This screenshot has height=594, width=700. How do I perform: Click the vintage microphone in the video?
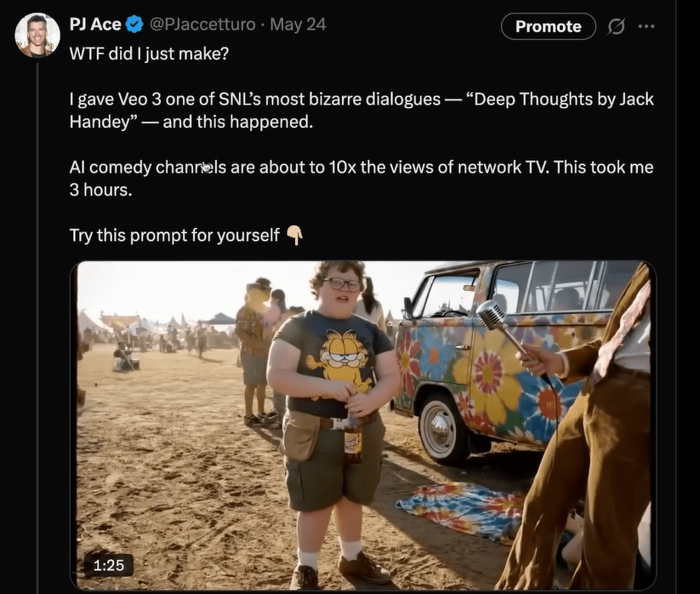[x=492, y=316]
